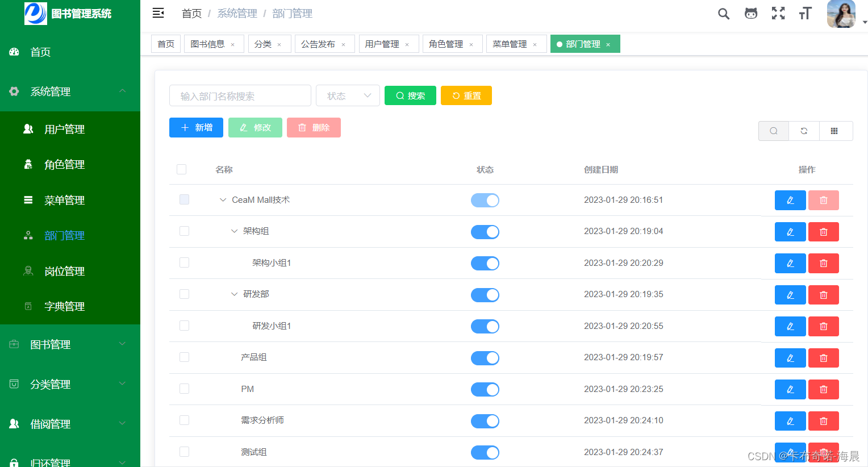Enable the CeaM Mall技术 status toggle
Image resolution: width=868 pixels, height=467 pixels.
[x=485, y=200]
